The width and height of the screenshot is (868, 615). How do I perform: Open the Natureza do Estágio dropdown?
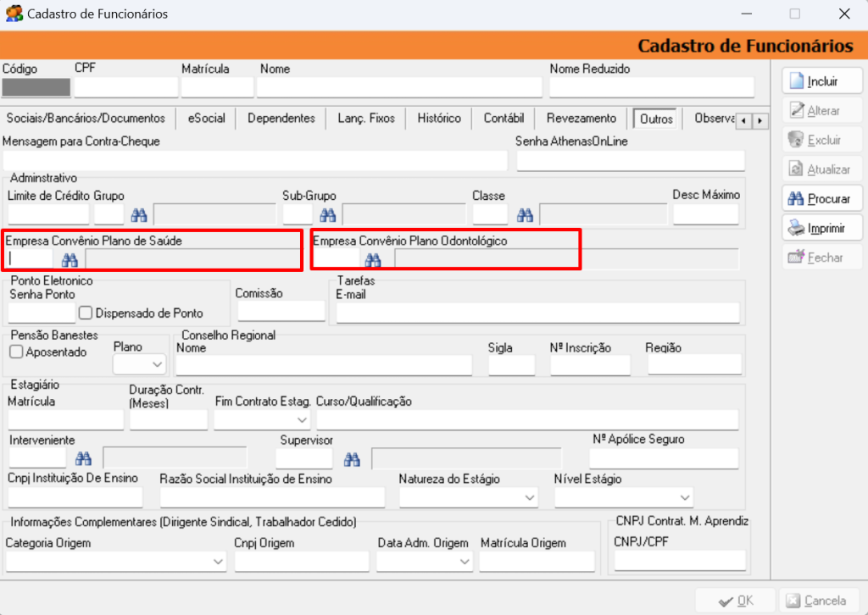coord(529,497)
